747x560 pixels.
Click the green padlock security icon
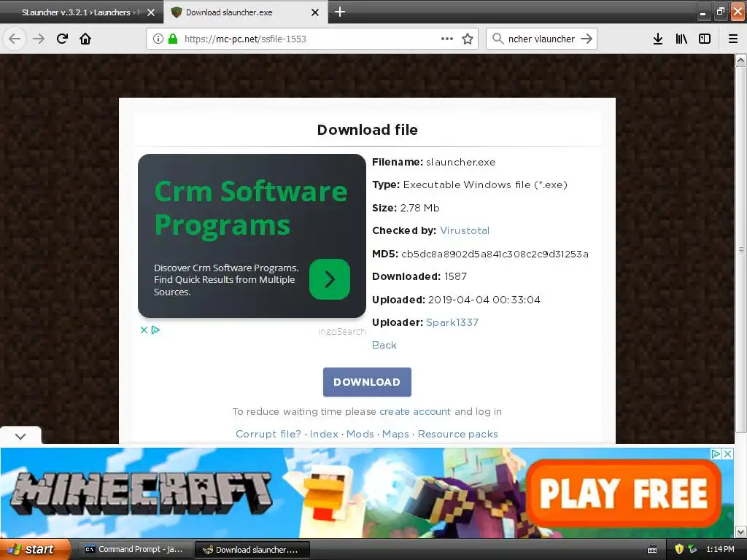click(x=173, y=39)
